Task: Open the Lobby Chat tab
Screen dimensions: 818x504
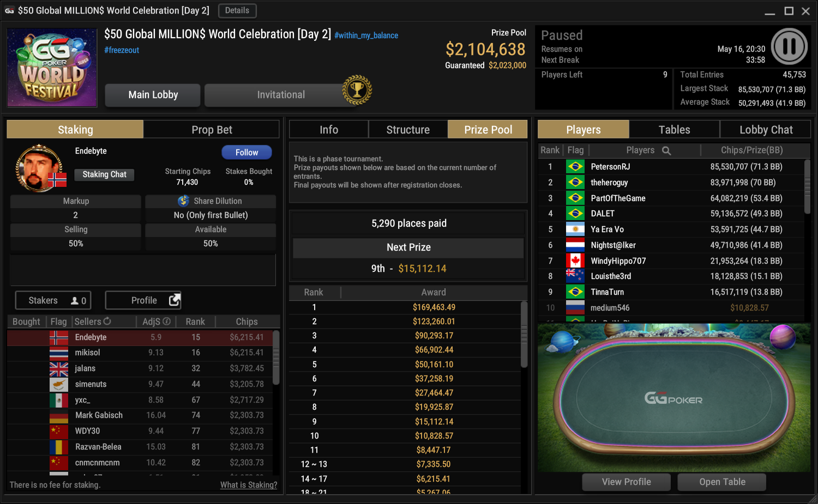Action: pos(766,130)
